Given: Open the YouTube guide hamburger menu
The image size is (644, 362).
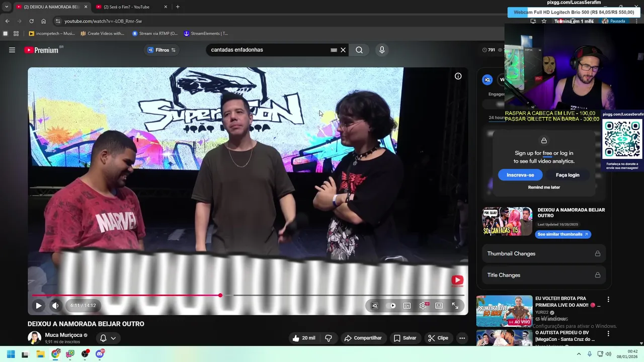Looking at the screenshot, I should [12, 50].
